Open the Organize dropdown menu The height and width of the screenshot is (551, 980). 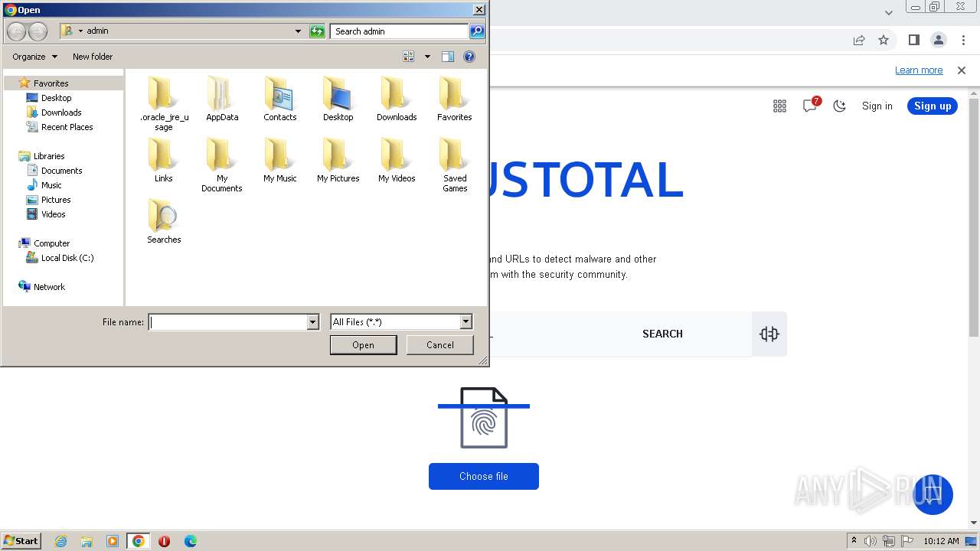click(34, 57)
